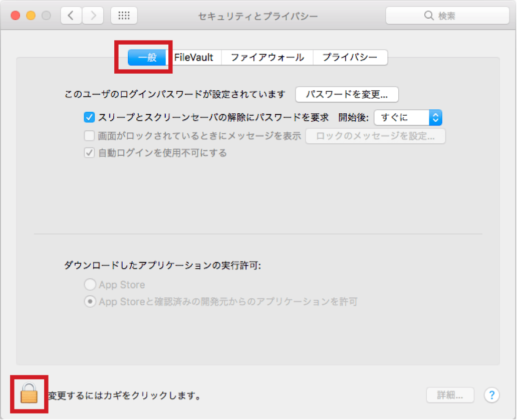Enable 画面がロックされているときにメッセージを表示 checkbox
The width and height of the screenshot is (517, 420).
89,136
